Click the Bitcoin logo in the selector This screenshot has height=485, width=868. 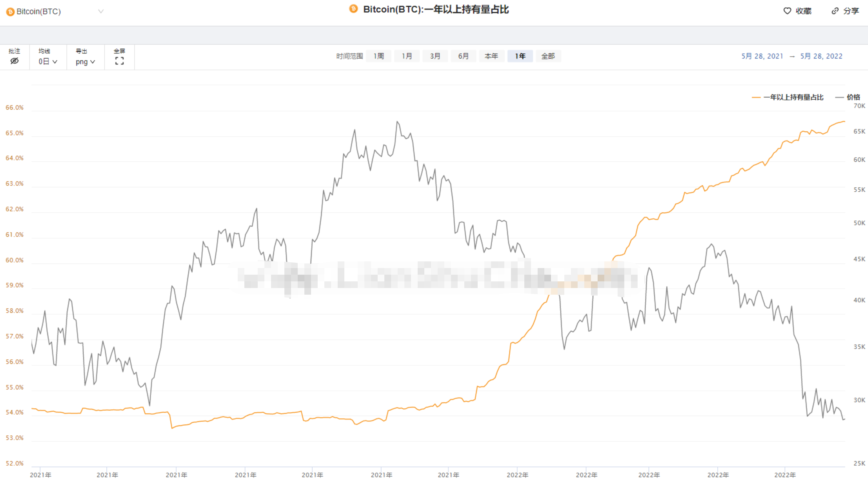(x=10, y=12)
